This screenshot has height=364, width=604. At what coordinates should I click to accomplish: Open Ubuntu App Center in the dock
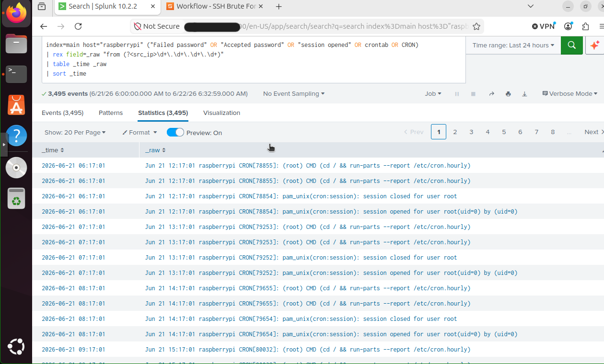pos(16,105)
